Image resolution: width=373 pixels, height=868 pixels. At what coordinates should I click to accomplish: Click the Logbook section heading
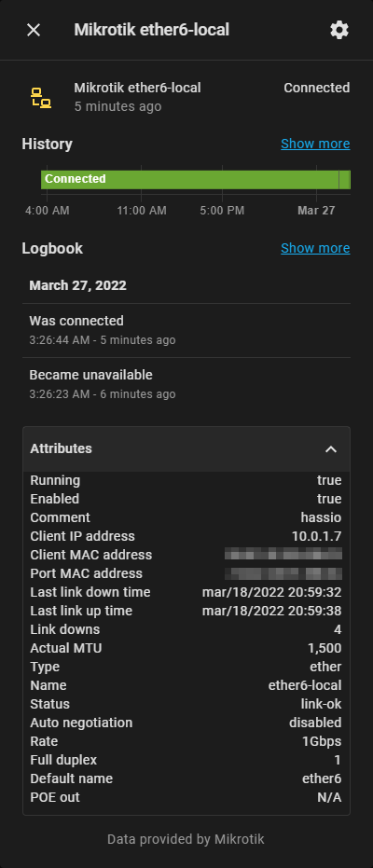pos(52,248)
